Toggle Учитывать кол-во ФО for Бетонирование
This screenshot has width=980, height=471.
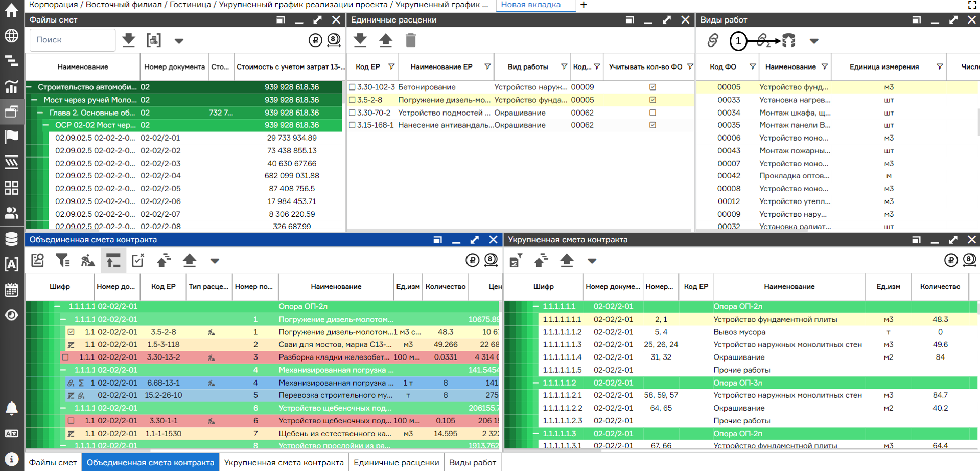click(x=652, y=87)
